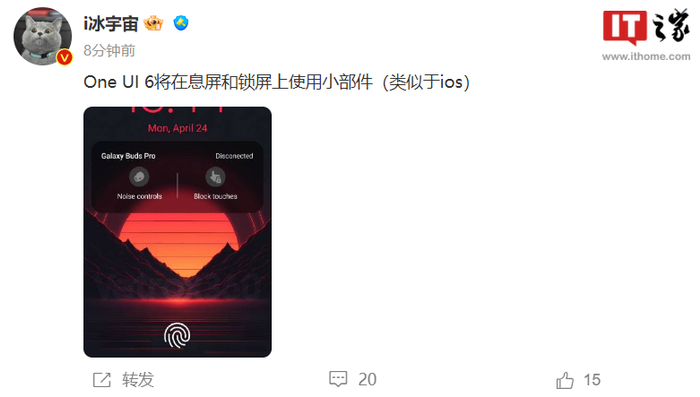Tap the Galaxy Buds Pro widget title
Image resolution: width=700 pixels, height=397 pixels.
128,156
